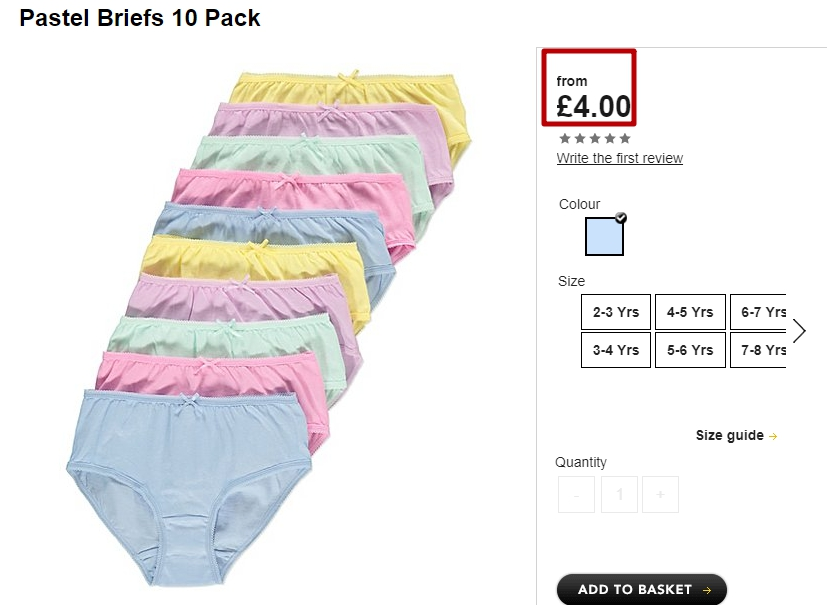Pick the 7-8 Yrs size option
This screenshot has height=605, width=827.
(762, 350)
